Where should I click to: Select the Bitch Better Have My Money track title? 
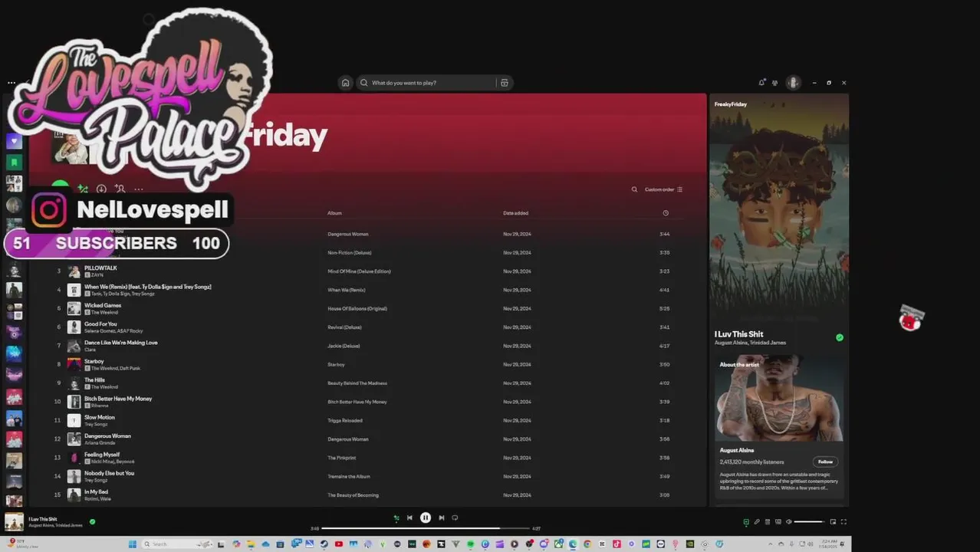(118, 399)
